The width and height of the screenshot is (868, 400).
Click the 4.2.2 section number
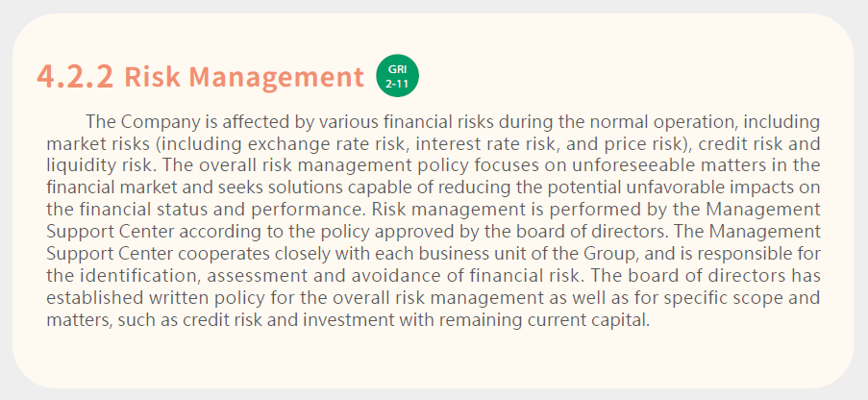click(x=75, y=76)
